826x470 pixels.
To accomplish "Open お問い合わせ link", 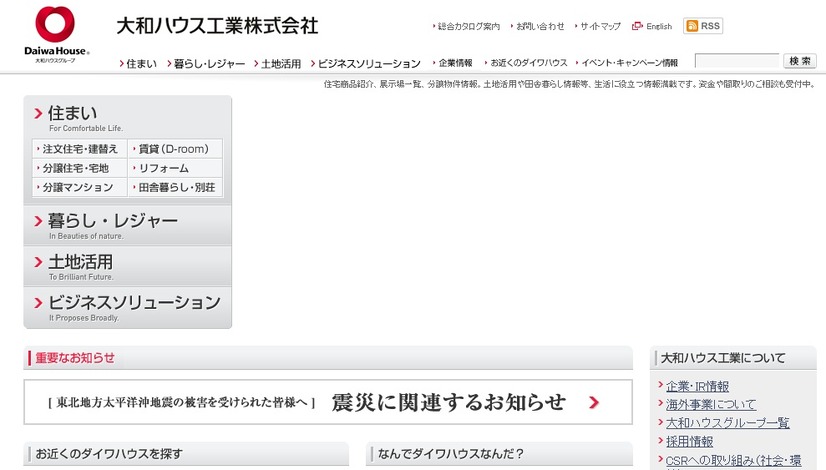I will tap(538, 26).
